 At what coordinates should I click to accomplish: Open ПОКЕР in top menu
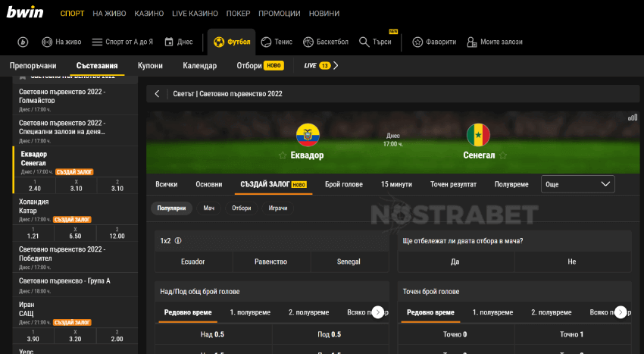coord(238,14)
